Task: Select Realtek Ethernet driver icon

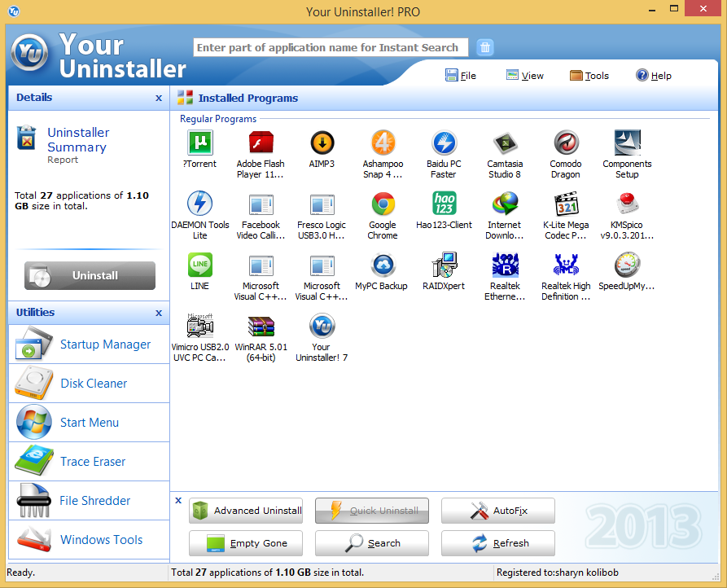Action: click(505, 265)
